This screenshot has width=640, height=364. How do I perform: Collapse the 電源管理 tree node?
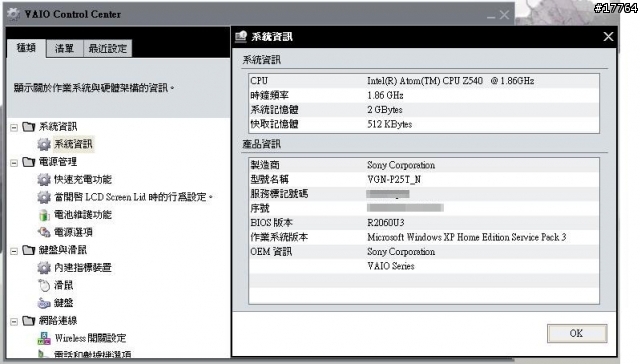click(x=14, y=163)
